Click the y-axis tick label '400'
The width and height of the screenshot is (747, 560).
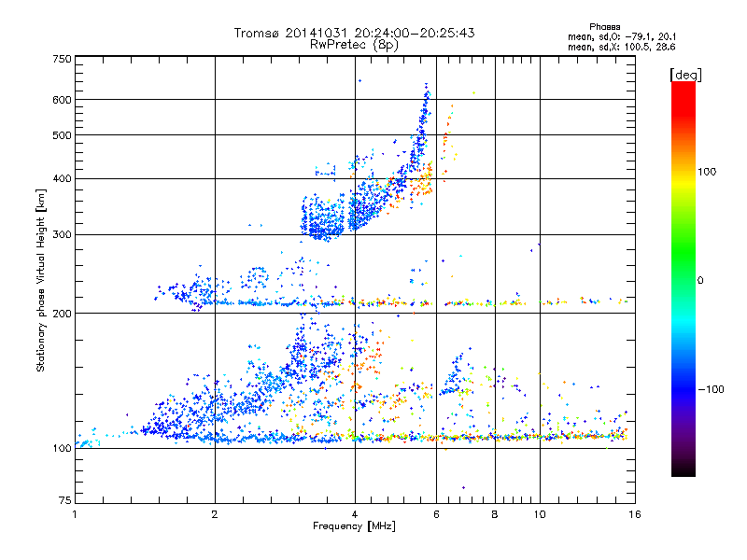62,179
